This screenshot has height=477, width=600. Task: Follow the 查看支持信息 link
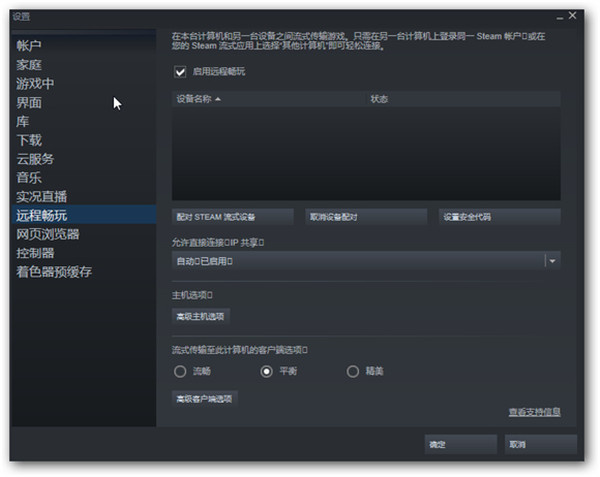[533, 411]
